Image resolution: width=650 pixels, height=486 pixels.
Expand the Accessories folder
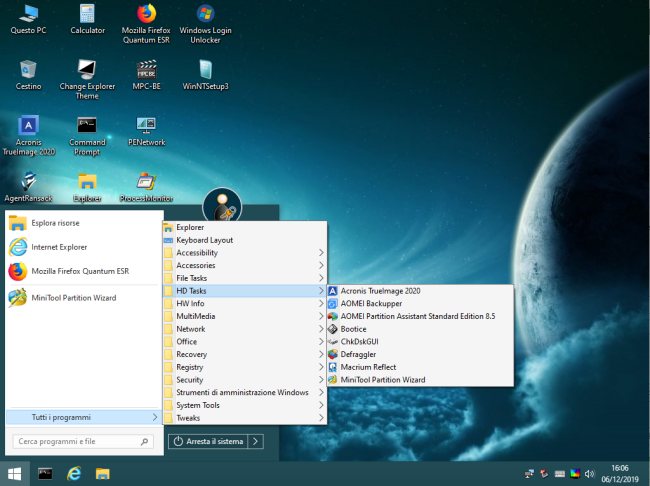[x=245, y=265]
